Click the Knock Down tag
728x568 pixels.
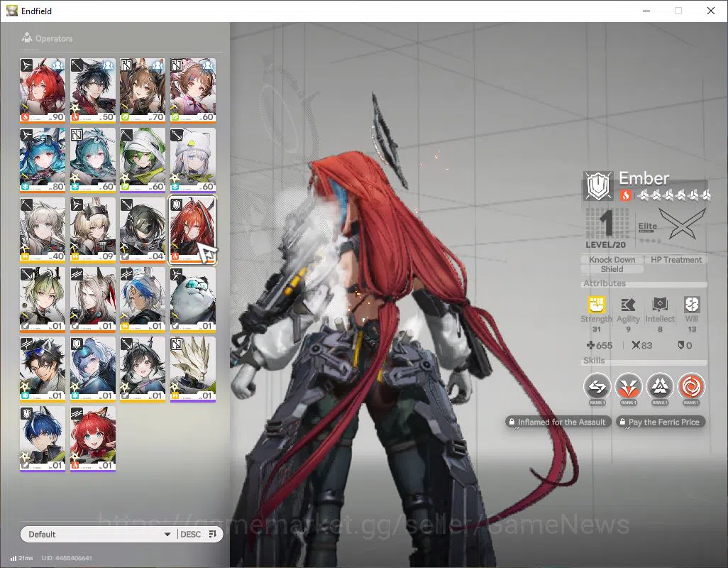(612, 260)
